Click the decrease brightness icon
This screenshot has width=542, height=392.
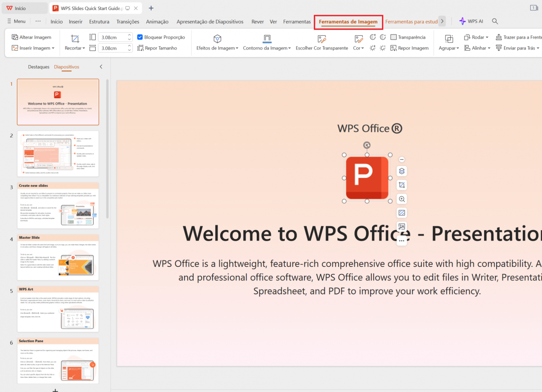[x=383, y=48]
